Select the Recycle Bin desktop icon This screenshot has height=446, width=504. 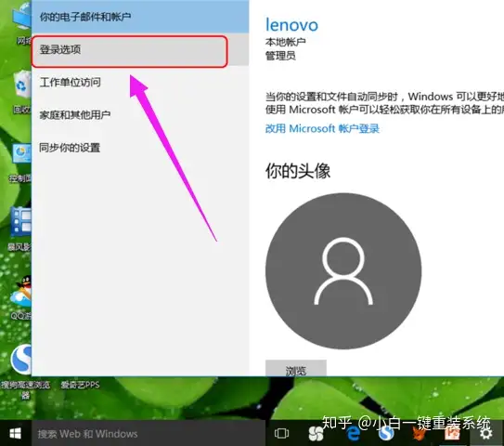21,93
